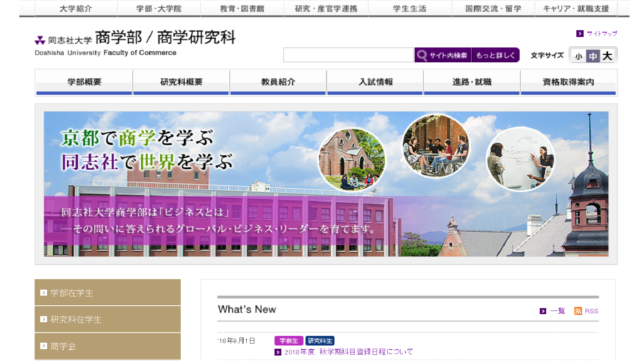The image size is (644, 362).
Task: Open キャリア・就職支援 menu item
Action: (x=576, y=8)
